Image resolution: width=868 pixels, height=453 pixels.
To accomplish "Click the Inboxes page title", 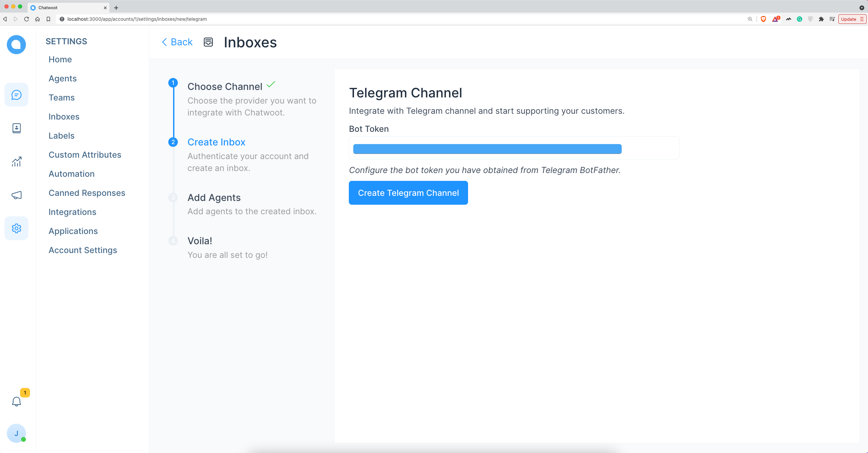I will pos(250,42).
